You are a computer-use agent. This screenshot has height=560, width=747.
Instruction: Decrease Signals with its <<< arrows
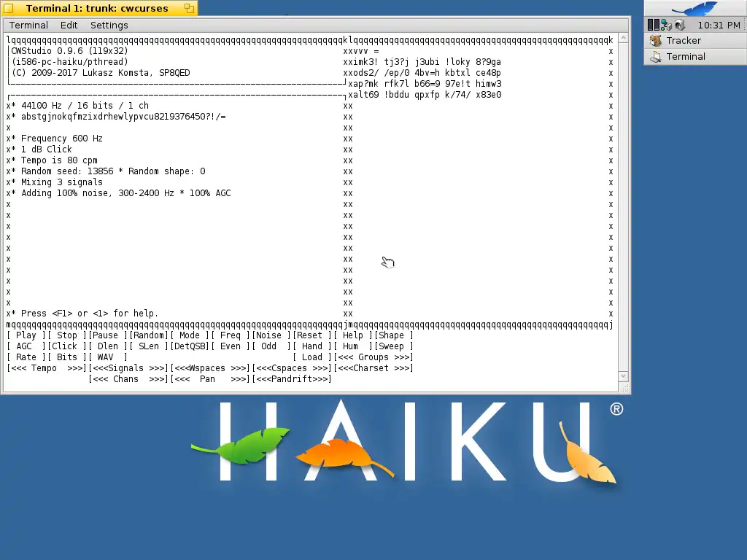tap(101, 368)
